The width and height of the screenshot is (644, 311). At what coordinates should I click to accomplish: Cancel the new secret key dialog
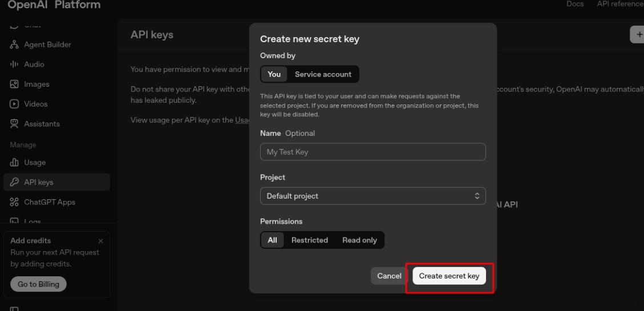tap(389, 276)
